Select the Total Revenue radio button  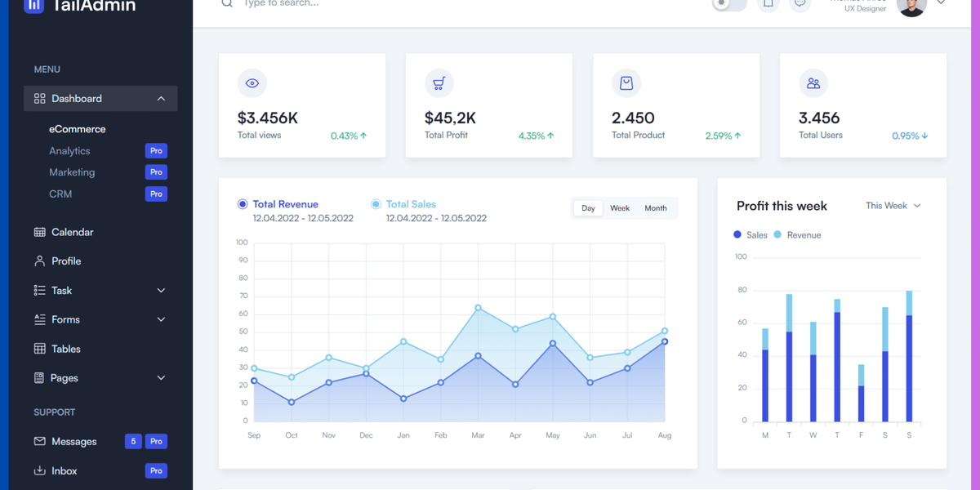tap(241, 203)
